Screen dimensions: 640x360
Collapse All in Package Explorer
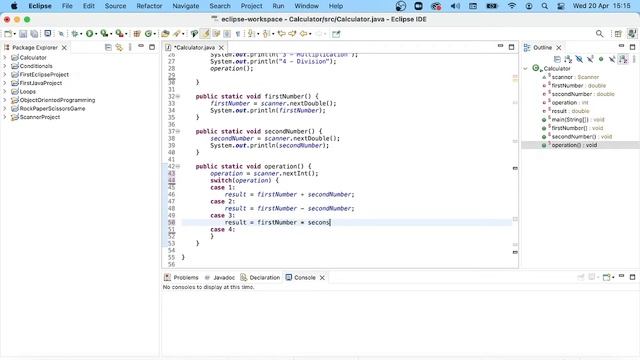(108, 47)
